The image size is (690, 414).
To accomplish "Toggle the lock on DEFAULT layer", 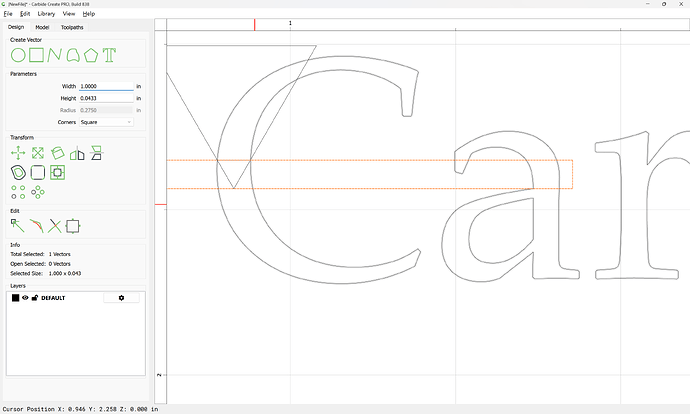I will (x=34, y=298).
